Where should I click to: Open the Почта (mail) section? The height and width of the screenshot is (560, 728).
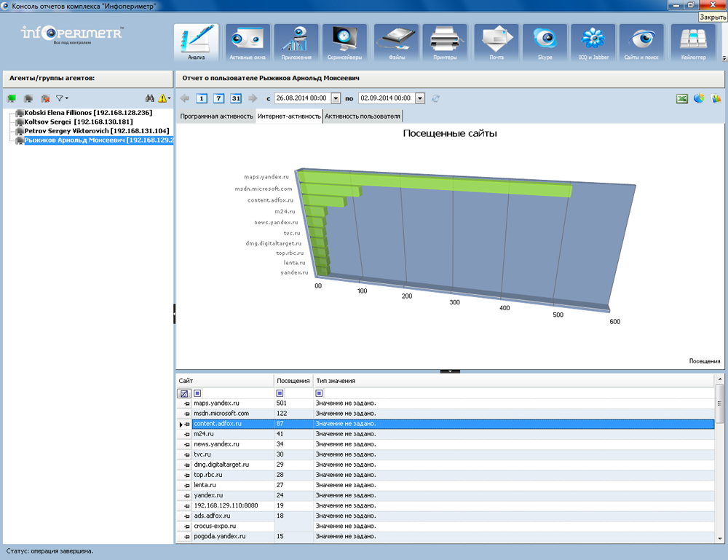[x=496, y=42]
